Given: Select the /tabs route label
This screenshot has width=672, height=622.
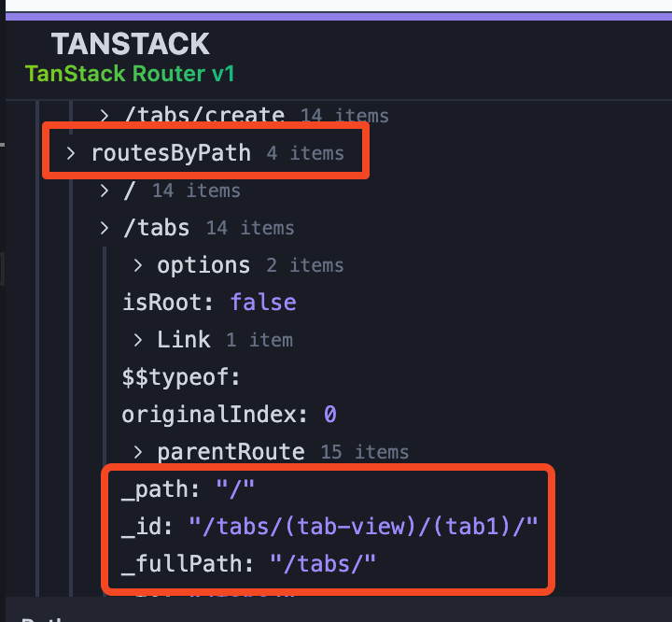Looking at the screenshot, I should point(157,227).
